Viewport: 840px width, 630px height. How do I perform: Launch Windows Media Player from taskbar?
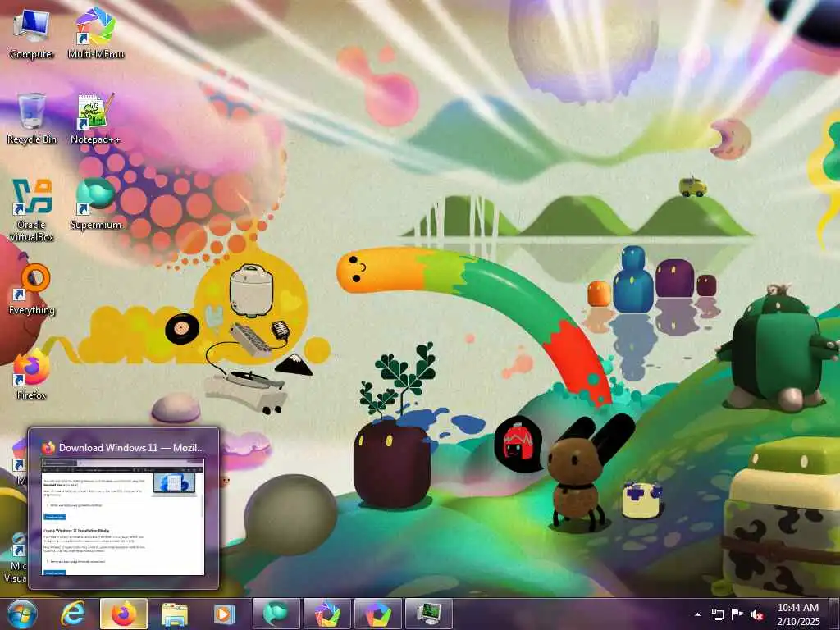point(225,614)
